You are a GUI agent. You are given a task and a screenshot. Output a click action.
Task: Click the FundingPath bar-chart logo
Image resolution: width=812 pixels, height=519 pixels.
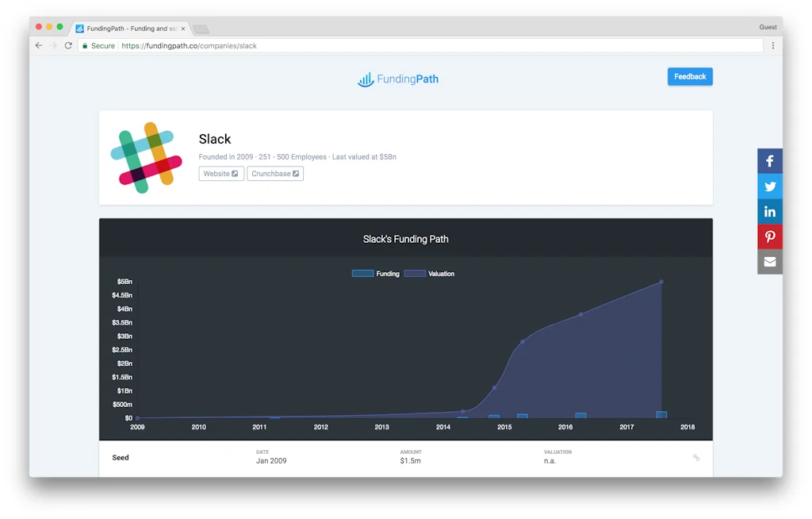coord(366,79)
